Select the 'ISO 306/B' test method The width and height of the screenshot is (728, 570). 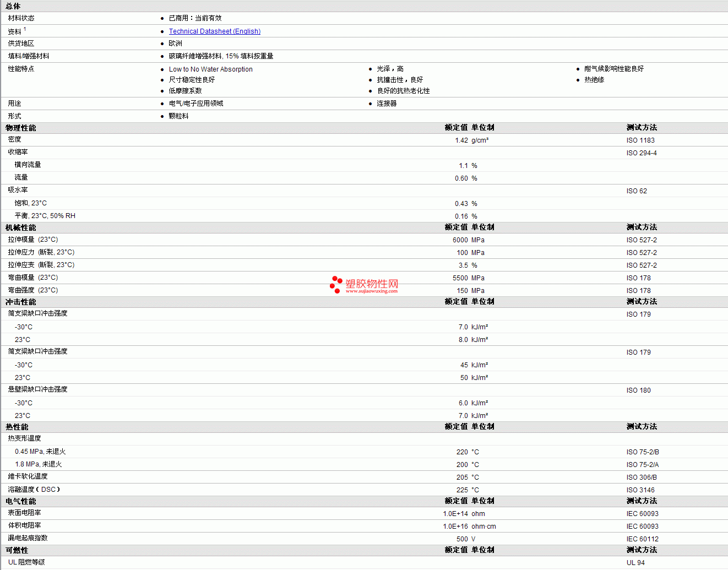(642, 477)
